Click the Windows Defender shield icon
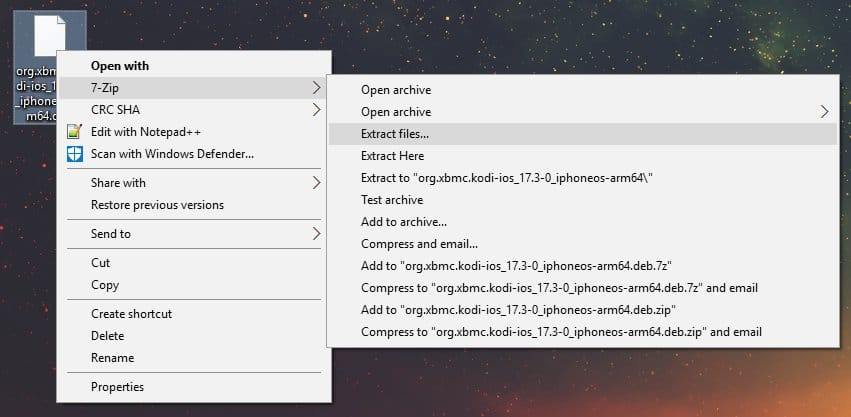The height and width of the screenshot is (417, 851). (x=74, y=154)
